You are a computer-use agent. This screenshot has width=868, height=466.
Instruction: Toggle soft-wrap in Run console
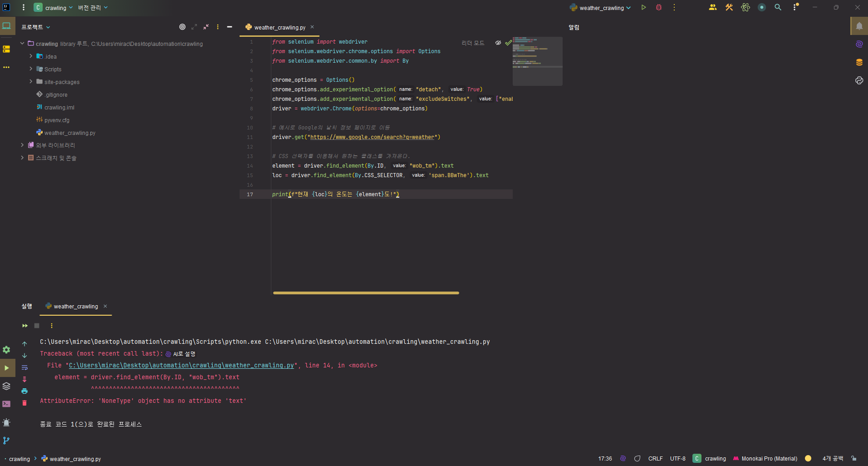(x=25, y=367)
